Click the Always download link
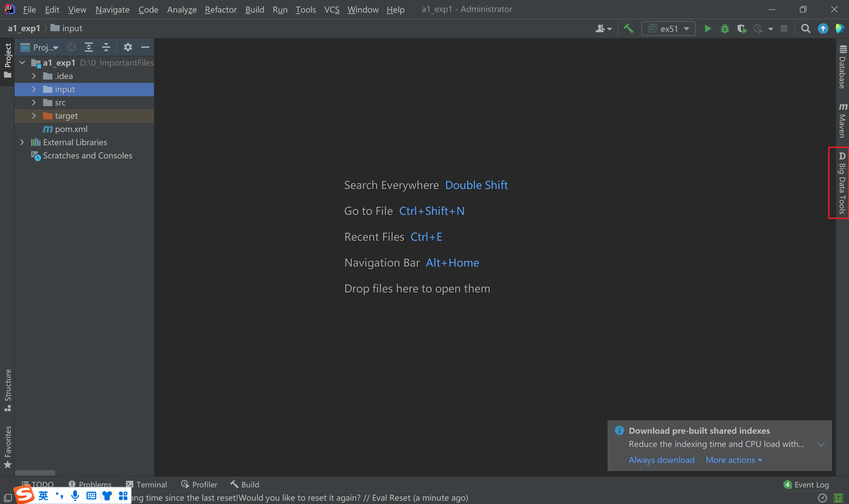Screen dimensions: 849x504 661,460
